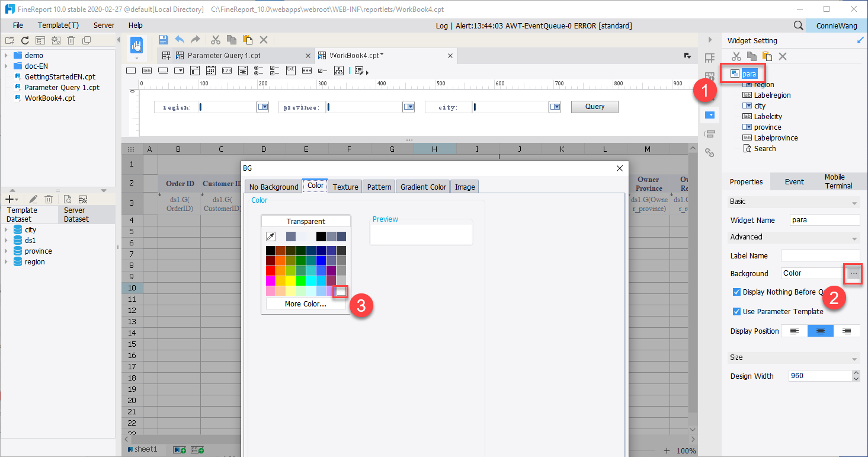This screenshot has height=457, width=868.
Task: Open the Template(T) menu
Action: [x=57, y=25]
